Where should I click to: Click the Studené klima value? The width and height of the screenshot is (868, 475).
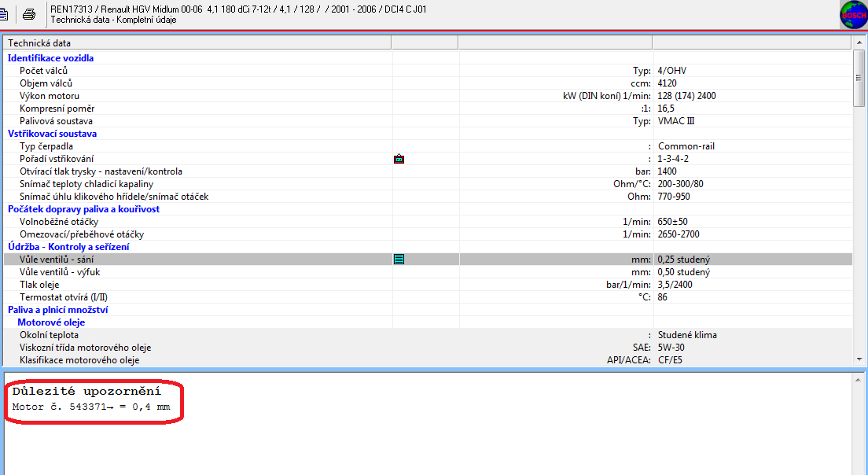[687, 335]
